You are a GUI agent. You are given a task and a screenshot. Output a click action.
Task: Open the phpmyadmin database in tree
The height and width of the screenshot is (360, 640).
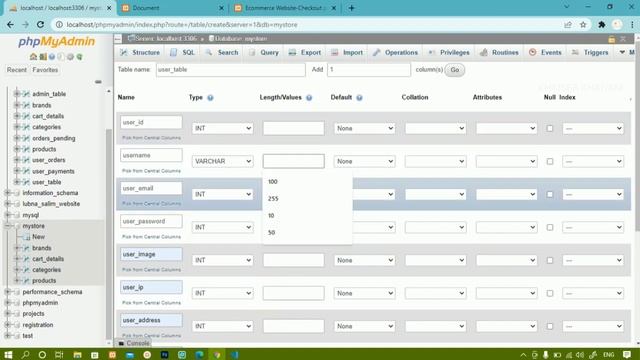(x=40, y=303)
